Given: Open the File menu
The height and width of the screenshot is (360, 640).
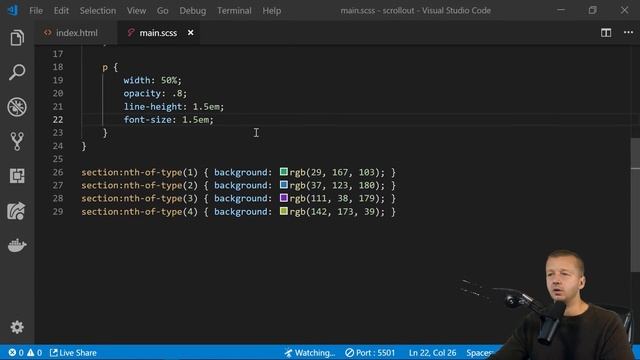Looking at the screenshot, I should [36, 11].
